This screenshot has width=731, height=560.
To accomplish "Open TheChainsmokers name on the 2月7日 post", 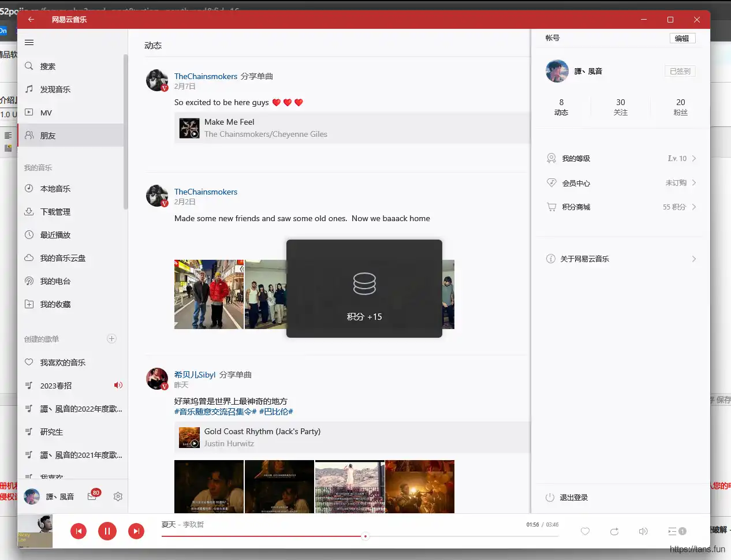I will (206, 76).
